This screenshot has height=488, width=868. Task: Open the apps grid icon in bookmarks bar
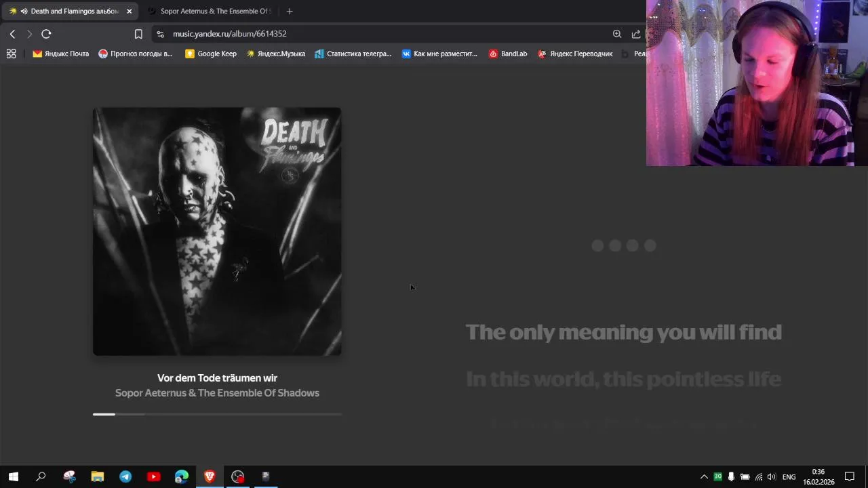click(12, 54)
